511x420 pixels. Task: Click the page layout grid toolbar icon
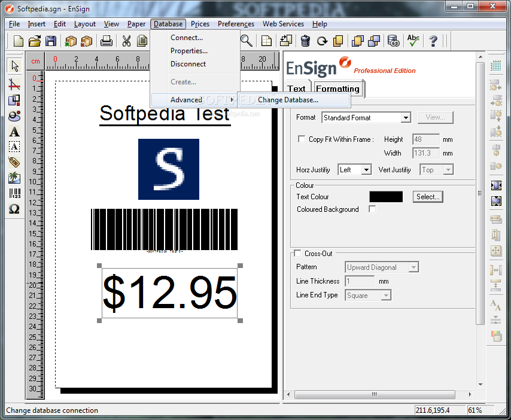point(266,41)
